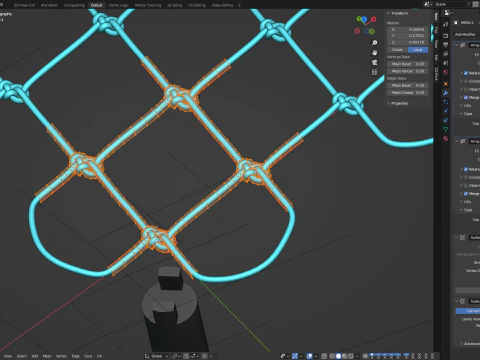Uncheck Relative Offset in first Array modifier
Viewport: 480px width, 360px height.
[x=466, y=73]
